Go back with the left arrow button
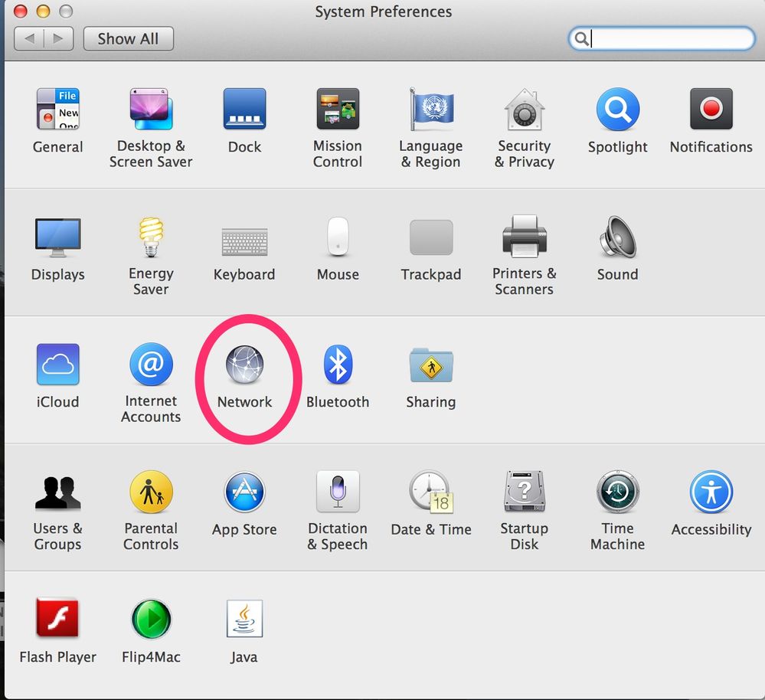This screenshot has height=700, width=765. (29, 38)
